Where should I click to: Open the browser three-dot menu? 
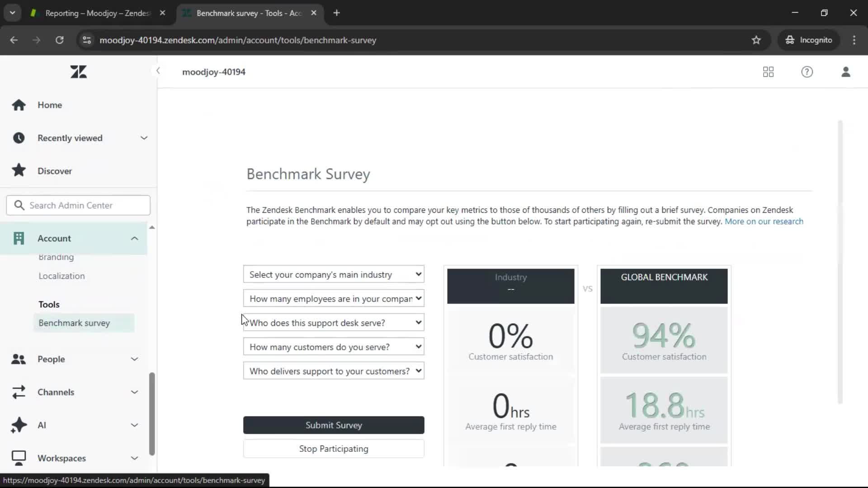click(854, 40)
